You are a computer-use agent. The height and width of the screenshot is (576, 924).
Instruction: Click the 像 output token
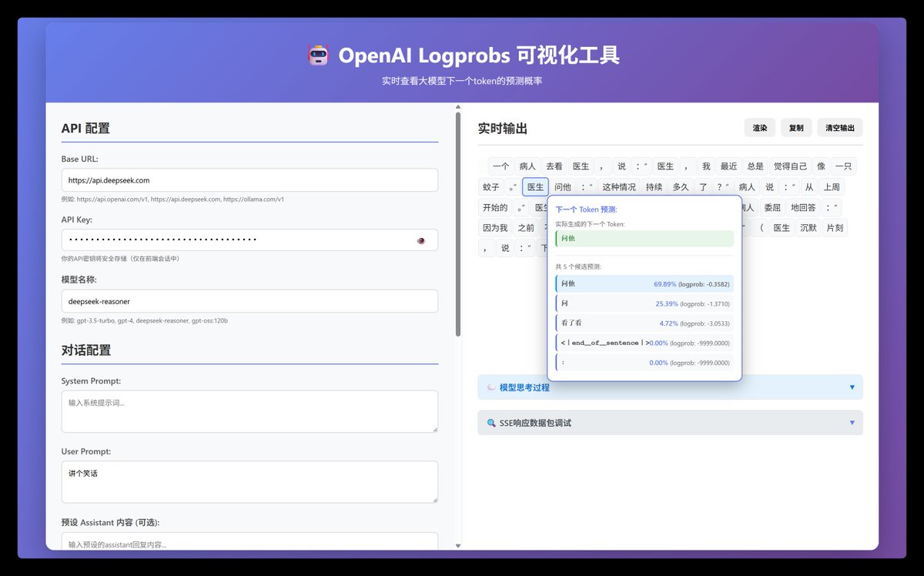[x=822, y=166]
